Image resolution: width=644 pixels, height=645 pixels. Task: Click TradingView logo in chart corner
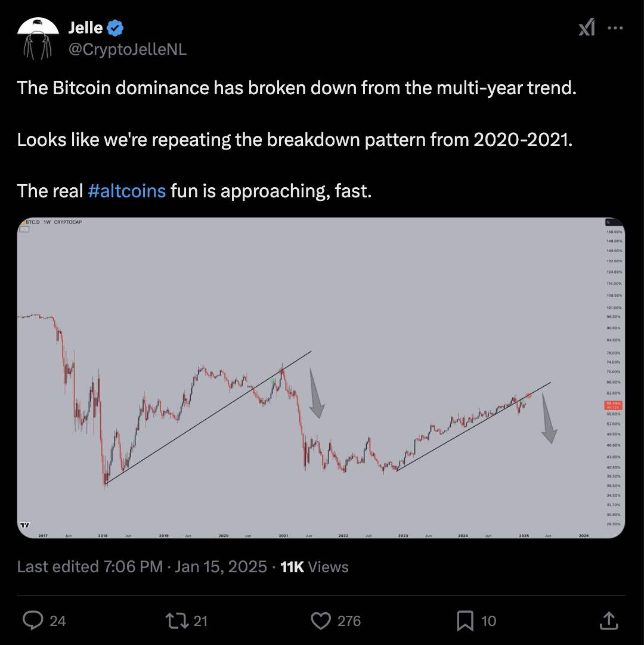click(24, 525)
